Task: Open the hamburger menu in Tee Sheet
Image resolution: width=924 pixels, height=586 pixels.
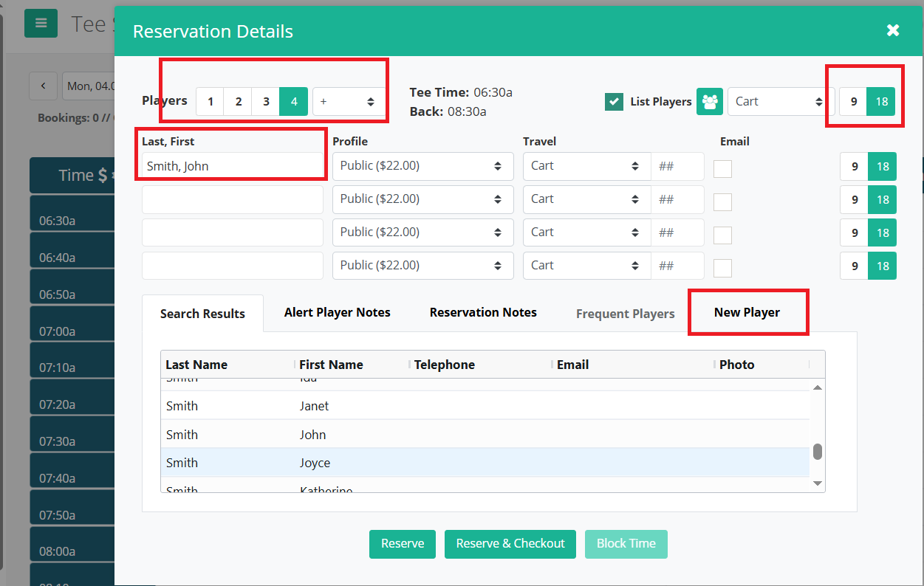Action: click(x=41, y=23)
